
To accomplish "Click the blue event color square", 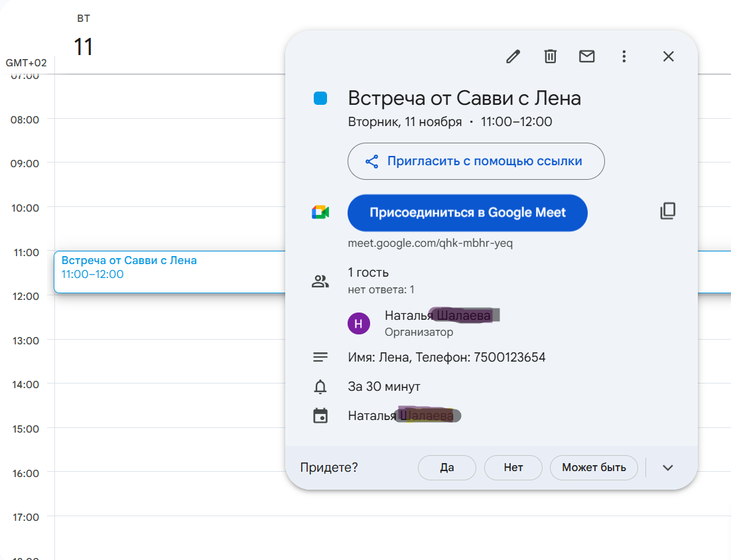I will pyautogui.click(x=320, y=98).
